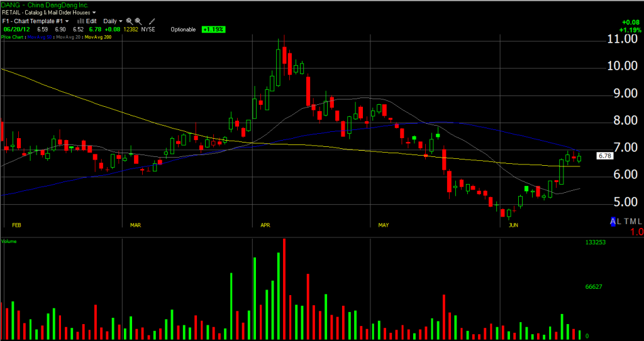Click the Optionable label

(183, 30)
